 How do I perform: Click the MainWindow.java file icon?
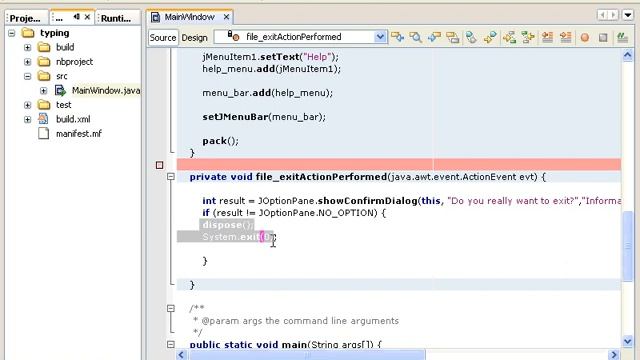coord(60,90)
